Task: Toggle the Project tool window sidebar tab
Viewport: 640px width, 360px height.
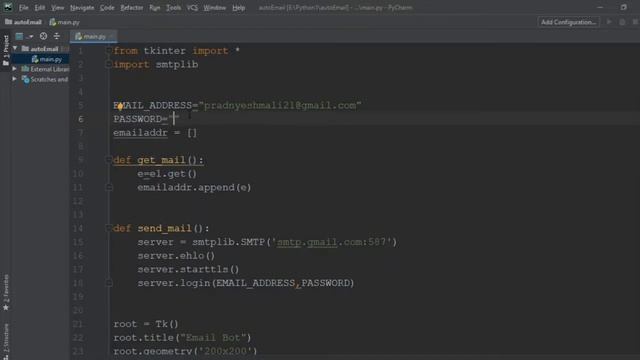Action: [6, 50]
